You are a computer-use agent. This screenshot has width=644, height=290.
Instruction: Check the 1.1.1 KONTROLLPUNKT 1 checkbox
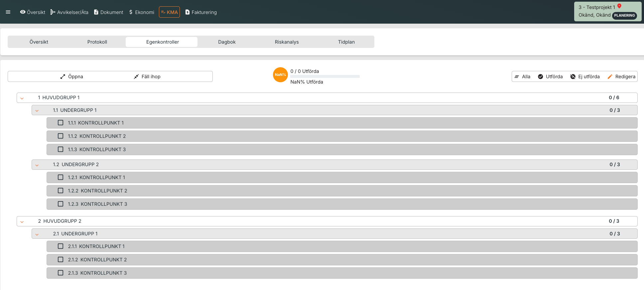pos(61,123)
